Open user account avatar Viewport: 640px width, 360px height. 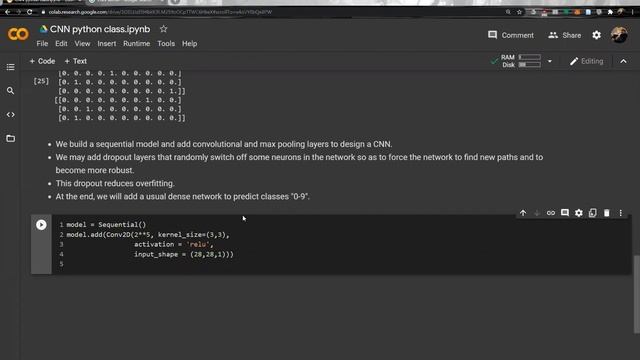pos(619,35)
